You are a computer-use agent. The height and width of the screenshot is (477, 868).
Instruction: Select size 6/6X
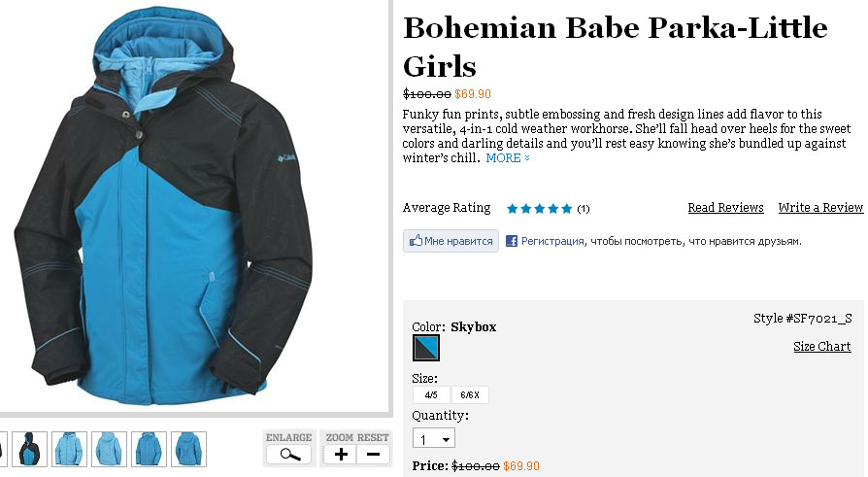coord(470,394)
